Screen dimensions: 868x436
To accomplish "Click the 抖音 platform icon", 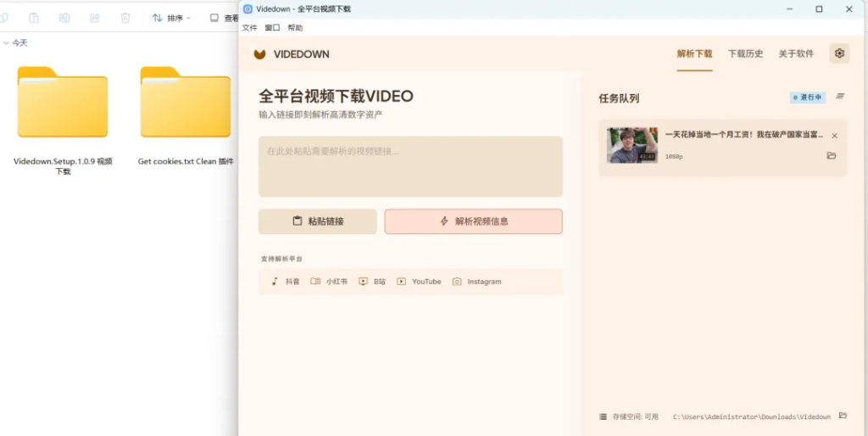I will point(275,282).
